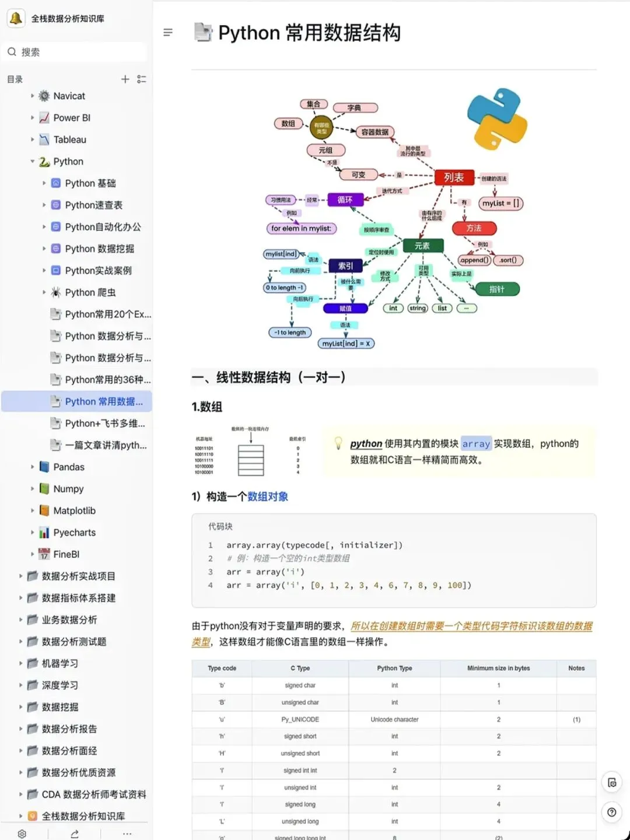The width and height of the screenshot is (630, 840).
Task: Expand the Python 爬虫 node arrow
Action: (x=44, y=292)
